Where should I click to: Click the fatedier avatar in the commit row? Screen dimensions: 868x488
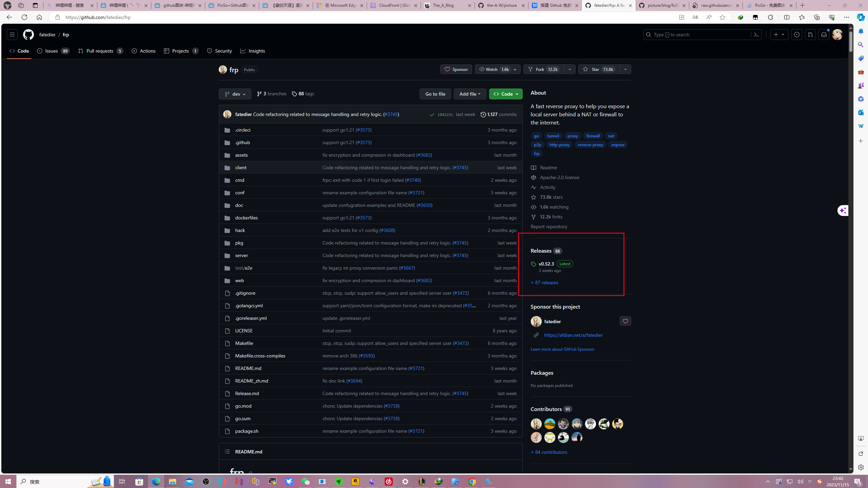(227, 114)
